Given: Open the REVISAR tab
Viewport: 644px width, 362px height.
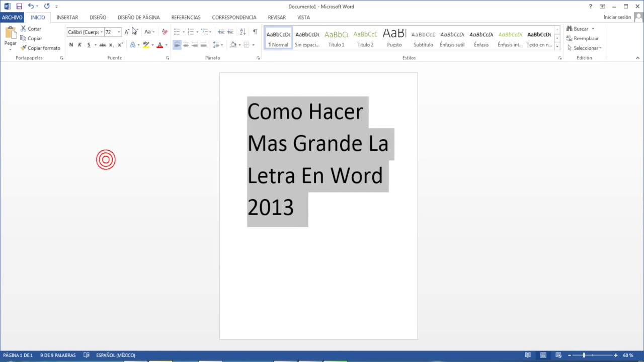Looking at the screenshot, I should tap(277, 17).
